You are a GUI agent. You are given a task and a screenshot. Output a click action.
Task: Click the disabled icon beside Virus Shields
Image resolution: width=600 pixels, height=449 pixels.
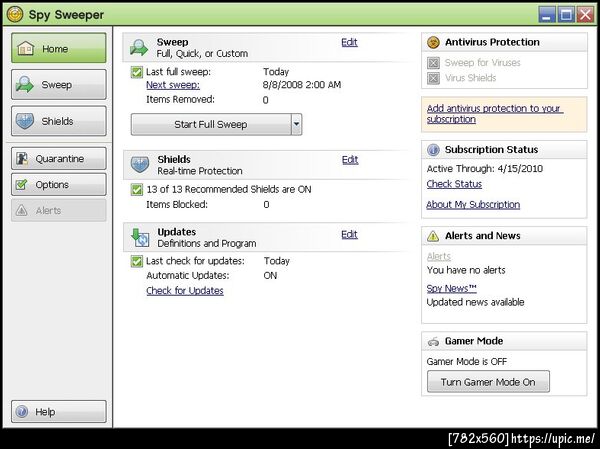click(x=433, y=78)
